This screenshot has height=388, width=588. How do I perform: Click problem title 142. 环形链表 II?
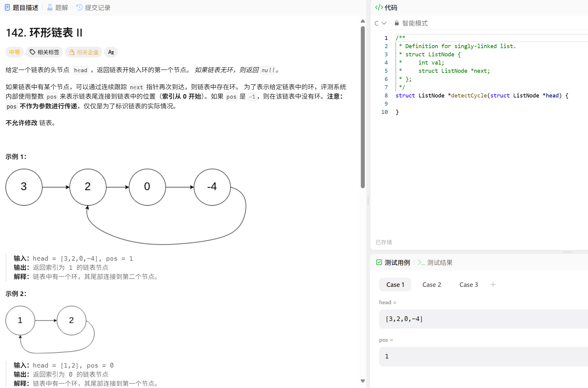(x=44, y=33)
